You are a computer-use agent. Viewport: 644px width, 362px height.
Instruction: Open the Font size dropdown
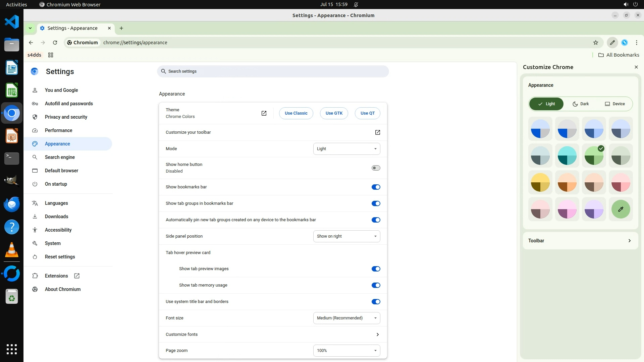point(346,318)
